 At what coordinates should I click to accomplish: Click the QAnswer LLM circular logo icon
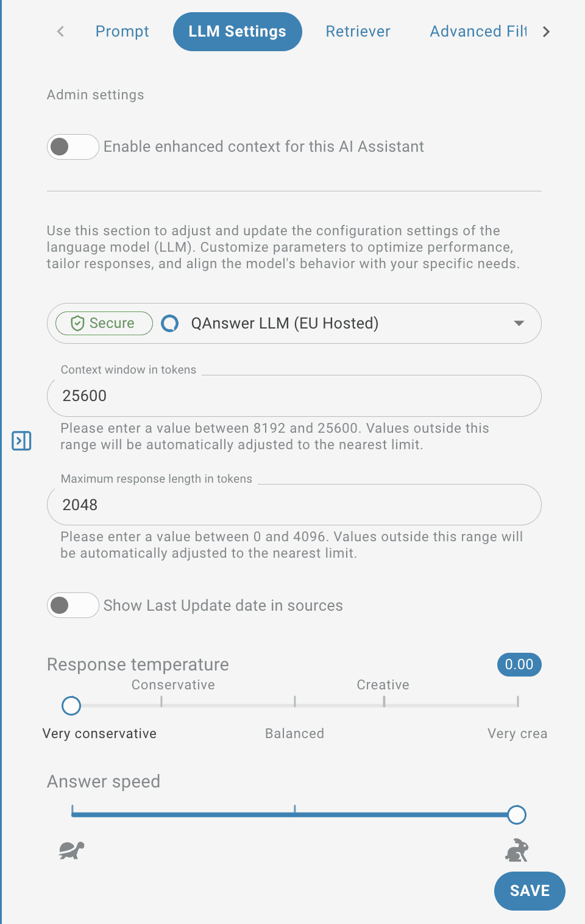coord(170,323)
